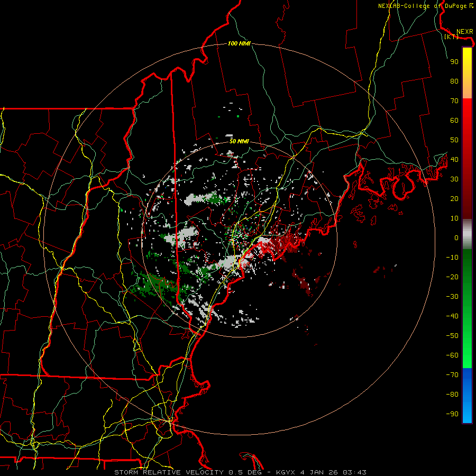Click the positive 10 scale value

[x=454, y=218]
